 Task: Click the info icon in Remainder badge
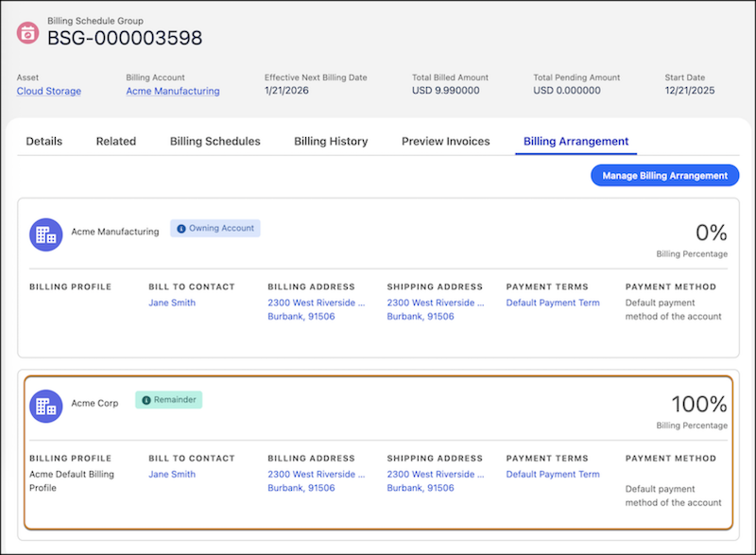pyautogui.click(x=146, y=400)
